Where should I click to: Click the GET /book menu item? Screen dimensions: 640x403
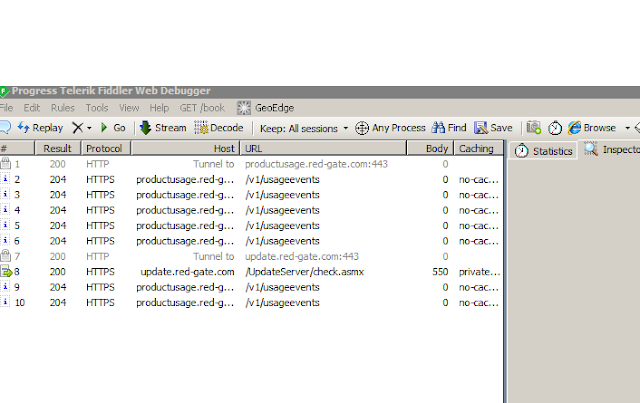point(202,108)
